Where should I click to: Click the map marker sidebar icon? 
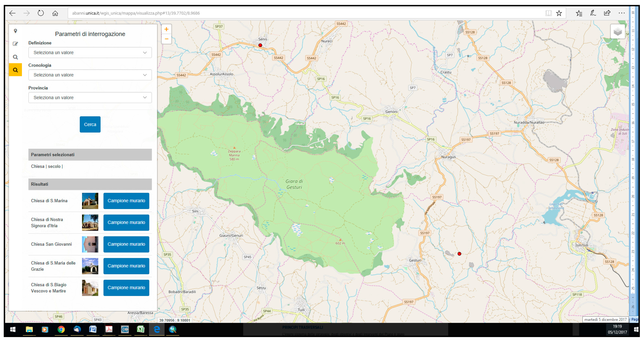(x=16, y=31)
